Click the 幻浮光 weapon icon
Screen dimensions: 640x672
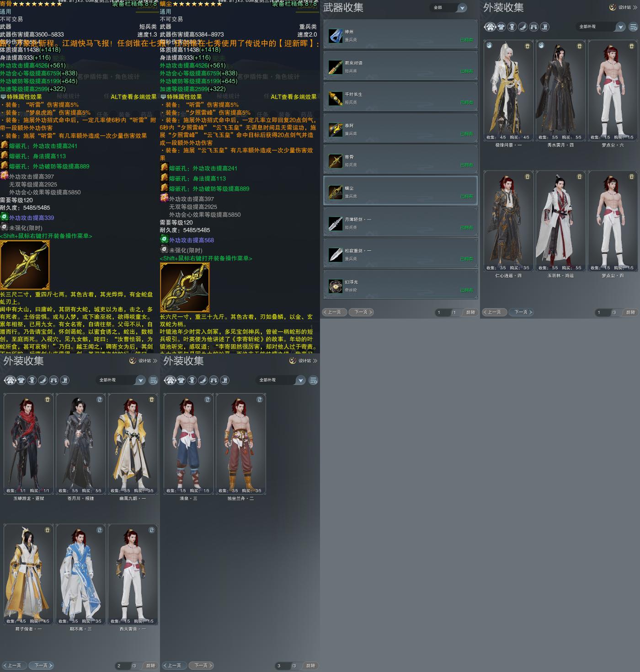[336, 286]
